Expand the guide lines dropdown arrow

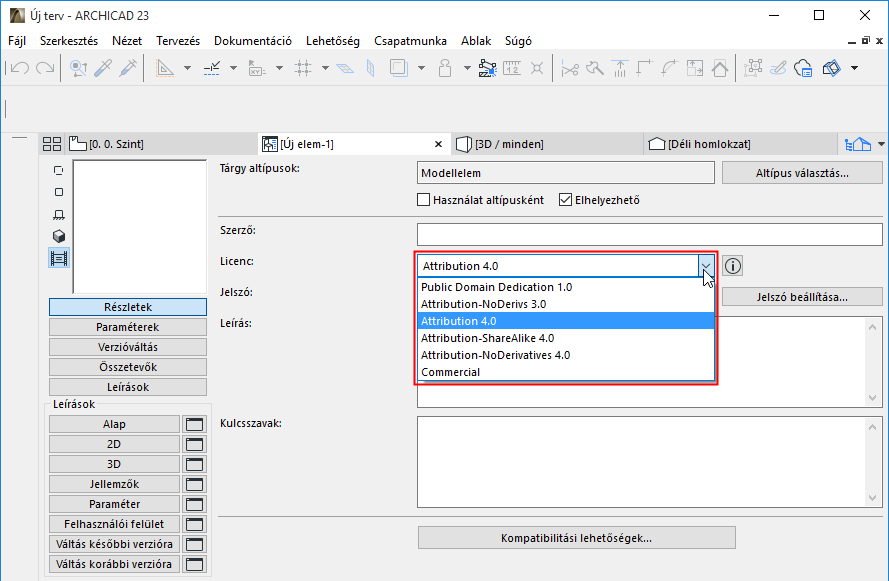(187, 68)
